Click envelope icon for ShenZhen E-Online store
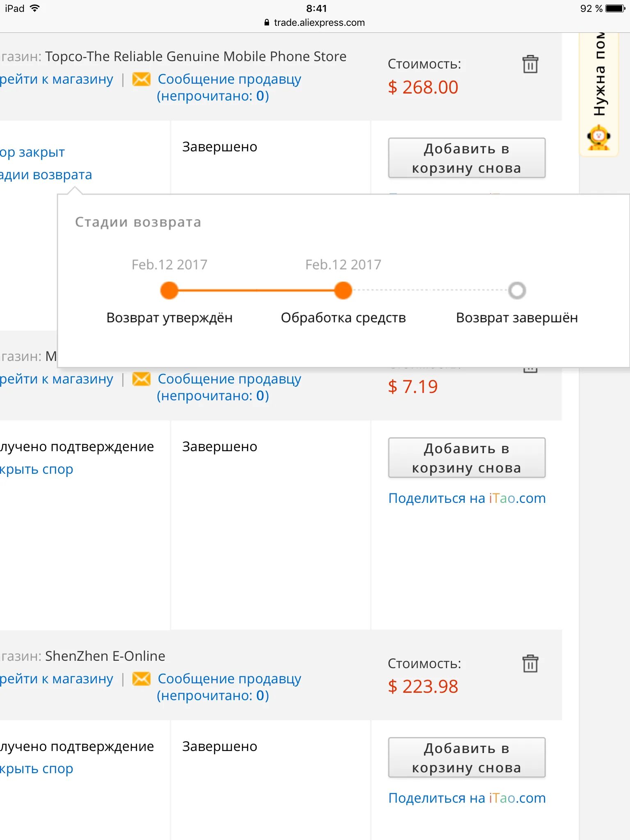 [142, 678]
